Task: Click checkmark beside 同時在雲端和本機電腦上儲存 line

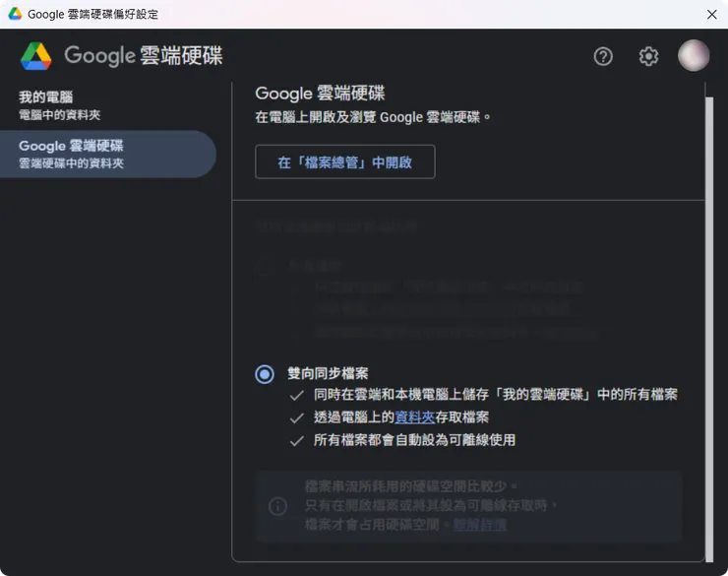Action: (x=296, y=395)
